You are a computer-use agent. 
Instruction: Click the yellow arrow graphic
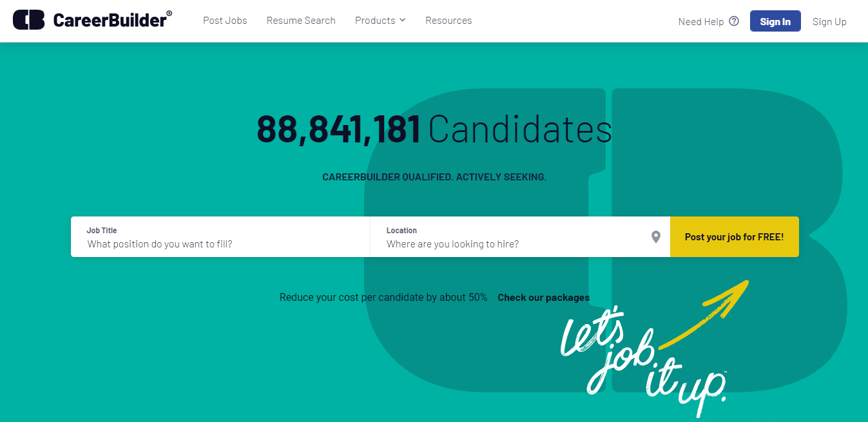pyautogui.click(x=704, y=314)
